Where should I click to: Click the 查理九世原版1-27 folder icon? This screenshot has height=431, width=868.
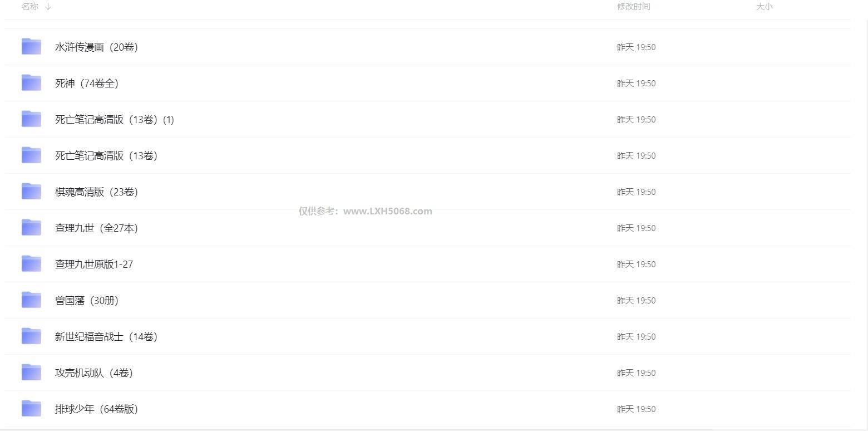[31, 264]
